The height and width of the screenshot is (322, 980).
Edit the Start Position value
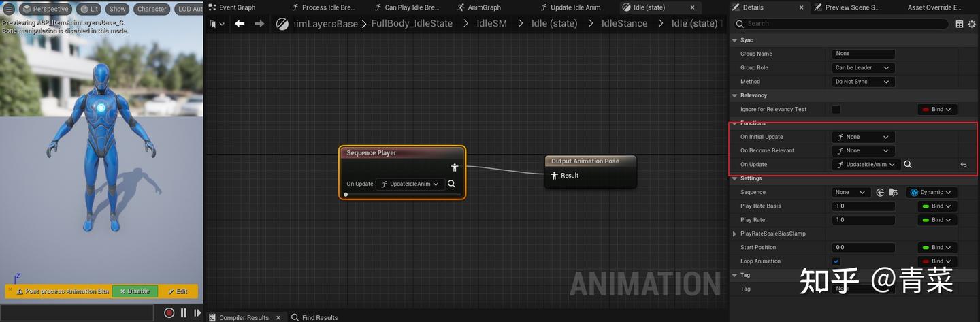pyautogui.click(x=864, y=247)
